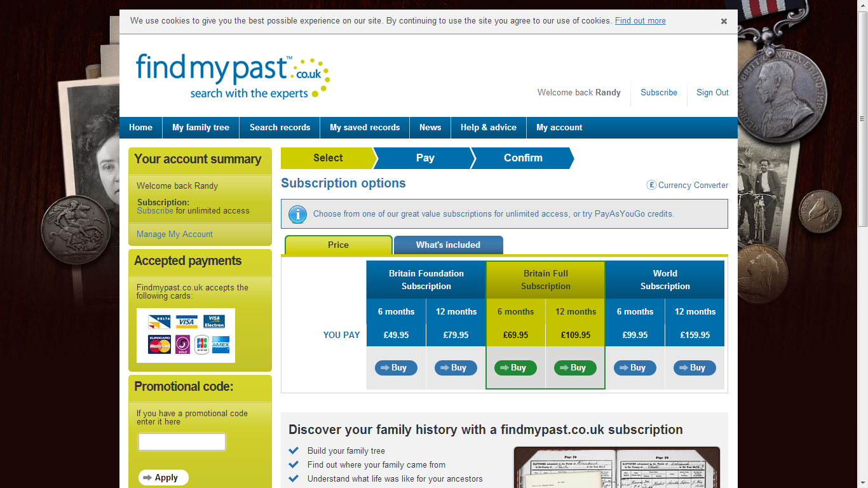Click the JCB card icon

(201, 344)
